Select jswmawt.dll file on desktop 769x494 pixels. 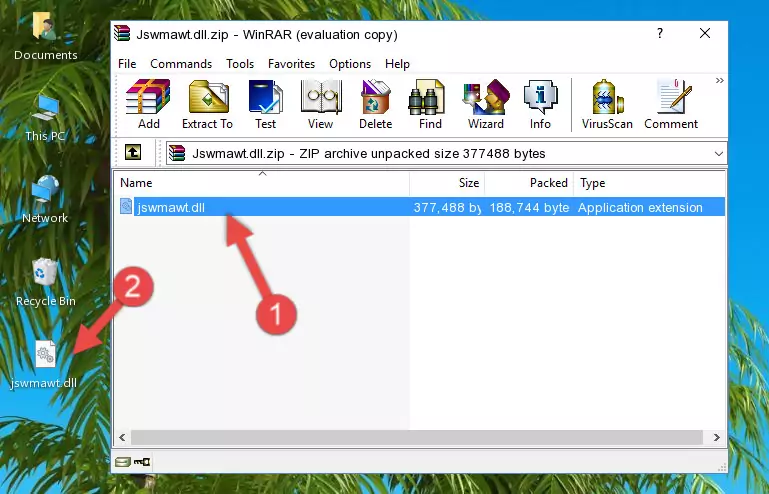click(44, 365)
